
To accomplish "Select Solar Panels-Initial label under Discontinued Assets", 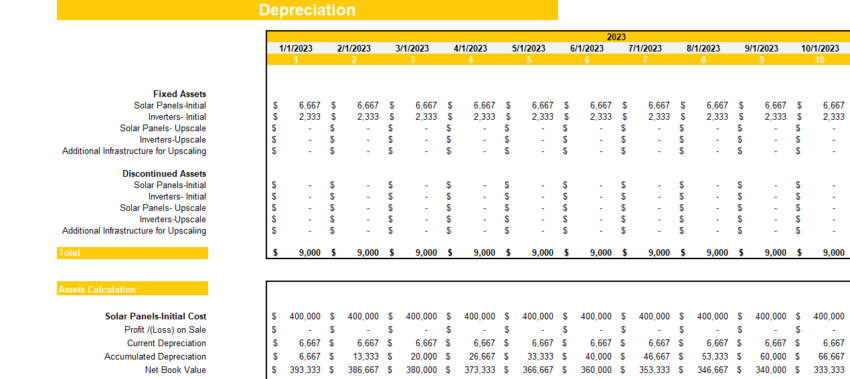I will pos(170,185).
